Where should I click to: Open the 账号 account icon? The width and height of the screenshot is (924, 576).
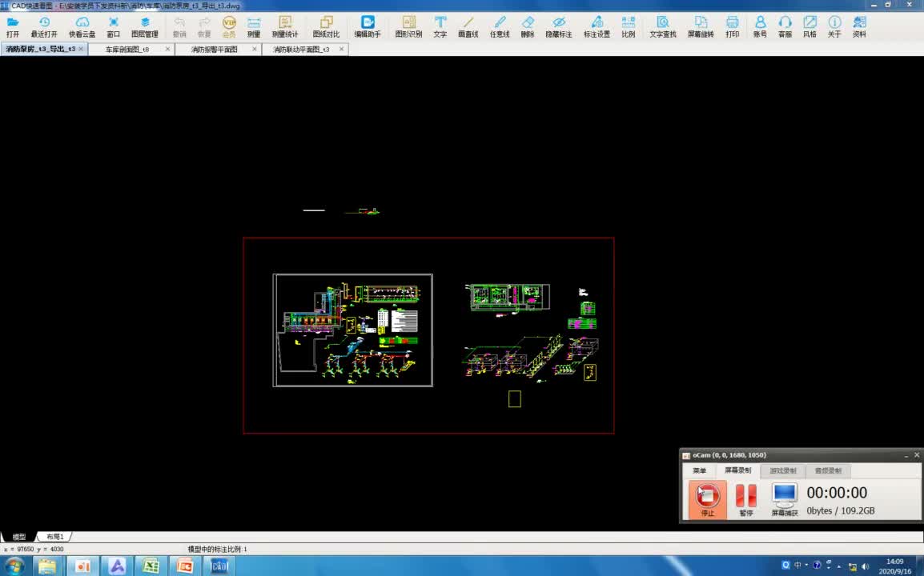pyautogui.click(x=760, y=27)
